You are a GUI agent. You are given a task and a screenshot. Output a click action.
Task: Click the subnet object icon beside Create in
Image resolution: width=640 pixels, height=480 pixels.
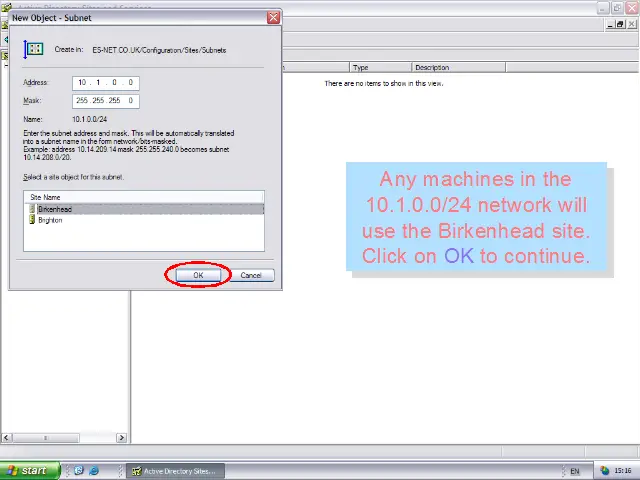click(34, 49)
